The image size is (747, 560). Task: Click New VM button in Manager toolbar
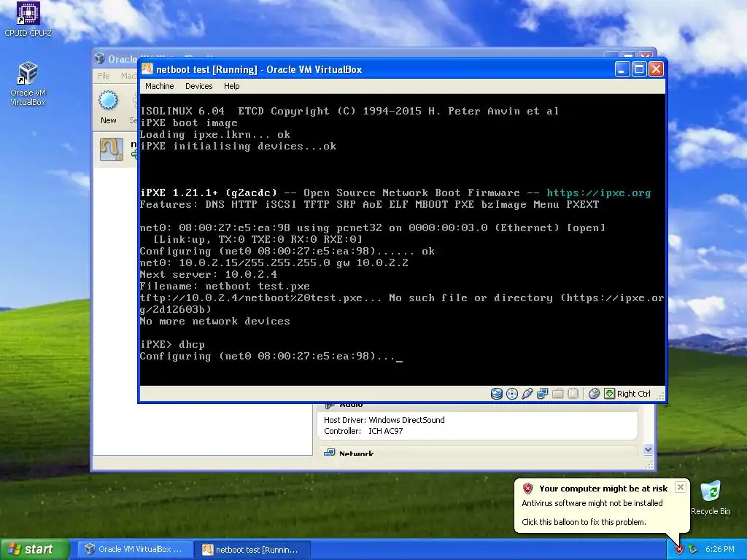[108, 108]
